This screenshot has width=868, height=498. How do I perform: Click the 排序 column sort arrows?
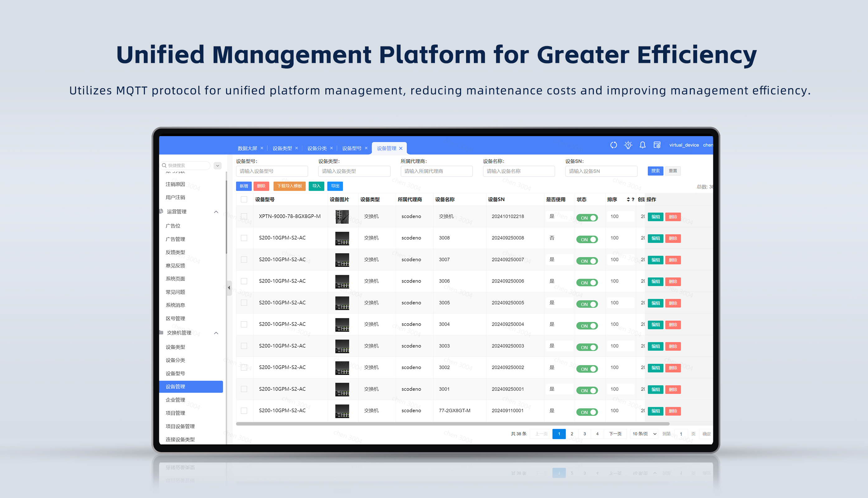(628, 199)
